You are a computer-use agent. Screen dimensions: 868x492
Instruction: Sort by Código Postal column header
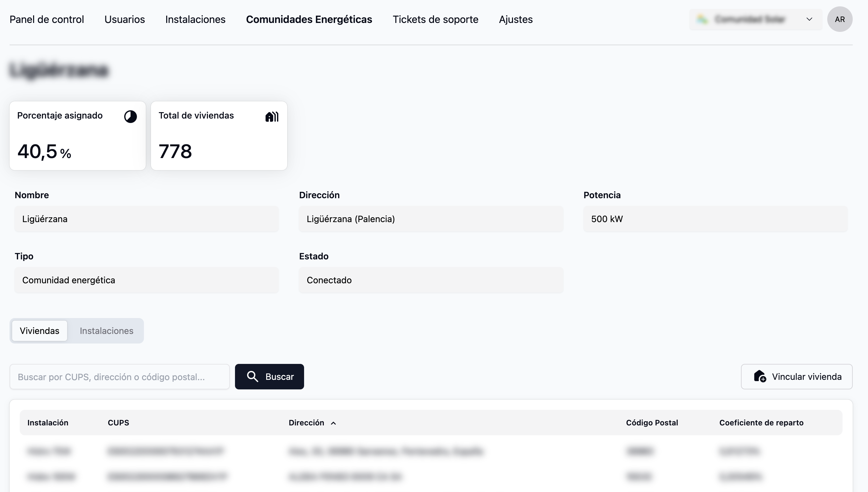tap(651, 423)
